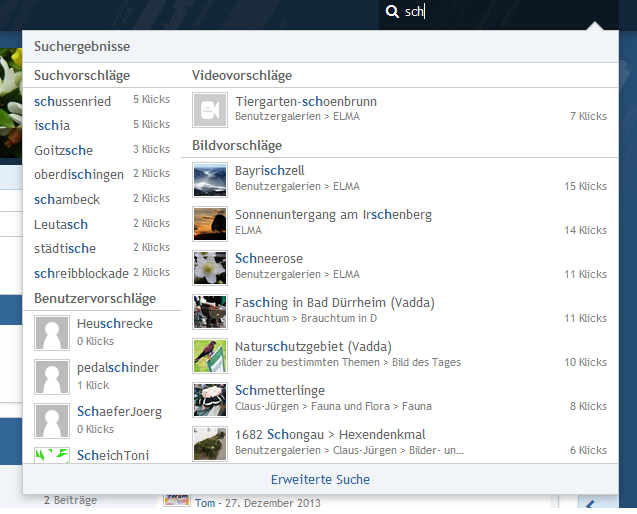This screenshot has width=637, height=514.
Task: Open Sonnenuntergang am Irschenberg thumbnail
Action: pos(210,224)
